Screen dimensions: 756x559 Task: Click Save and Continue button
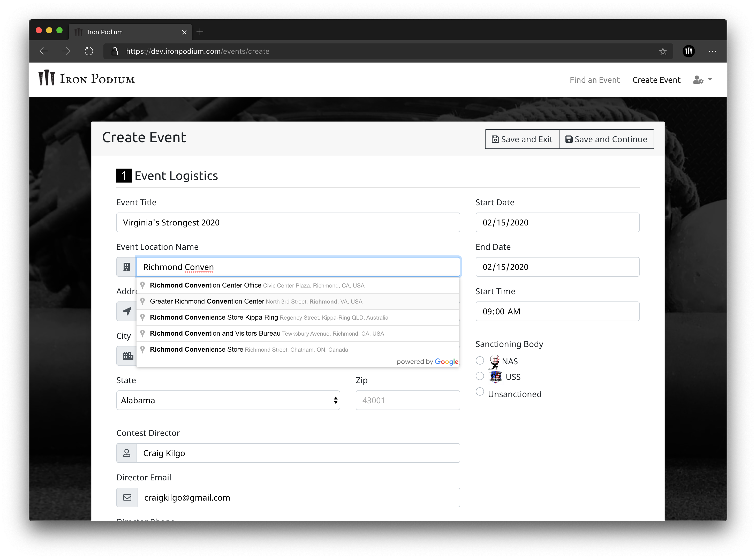(606, 139)
